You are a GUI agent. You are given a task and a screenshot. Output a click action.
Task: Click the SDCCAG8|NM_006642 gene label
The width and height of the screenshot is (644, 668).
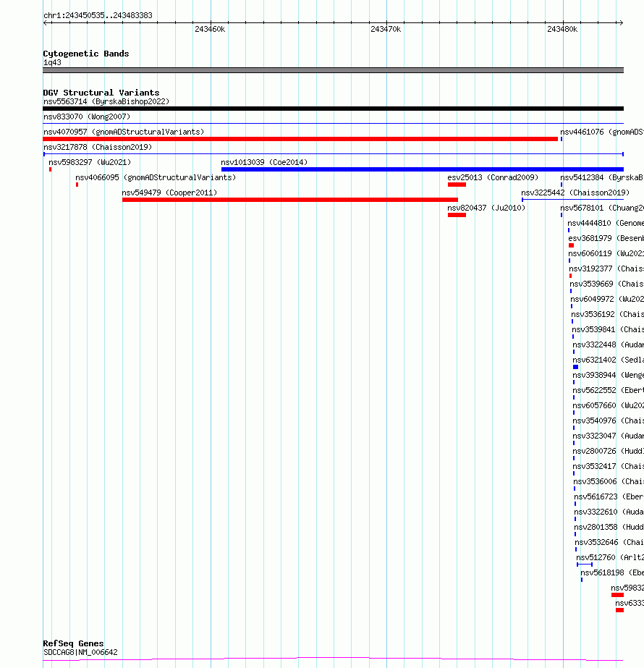[x=80, y=652]
